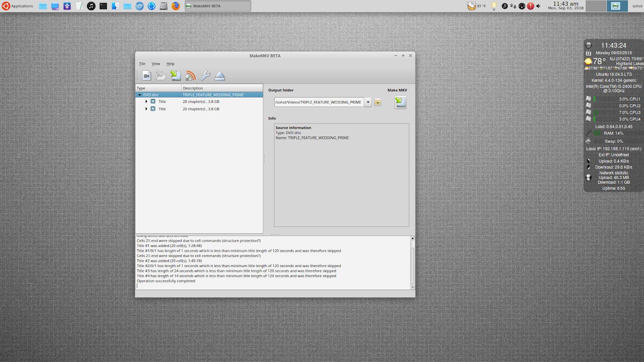The width and height of the screenshot is (644, 362).
Task: Open Preferences via the wrench icon
Action: point(205,76)
